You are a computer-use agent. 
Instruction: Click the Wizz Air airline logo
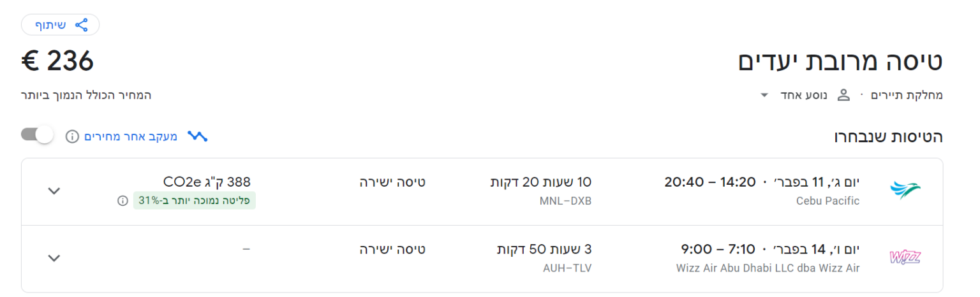click(x=905, y=257)
